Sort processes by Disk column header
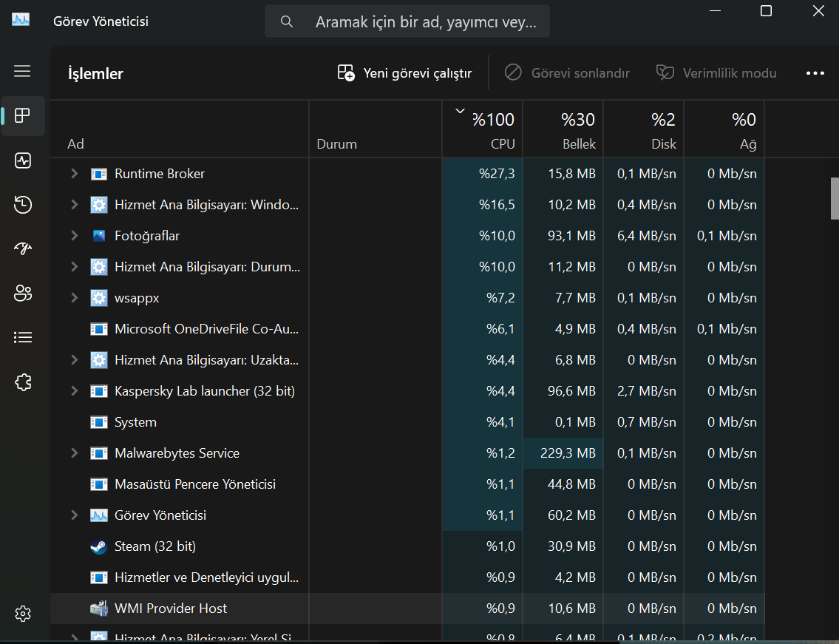The image size is (839, 644). click(x=644, y=129)
